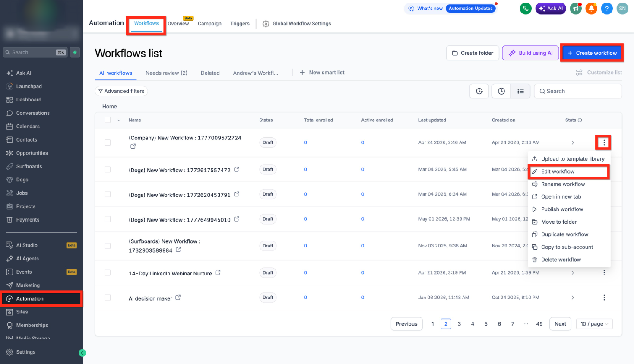This screenshot has width=634, height=364.
Task: Click the Stats info icon
Action: (580, 120)
